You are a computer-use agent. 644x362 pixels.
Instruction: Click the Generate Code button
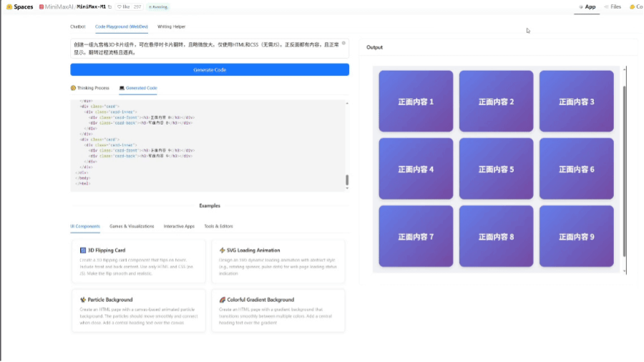tap(210, 70)
